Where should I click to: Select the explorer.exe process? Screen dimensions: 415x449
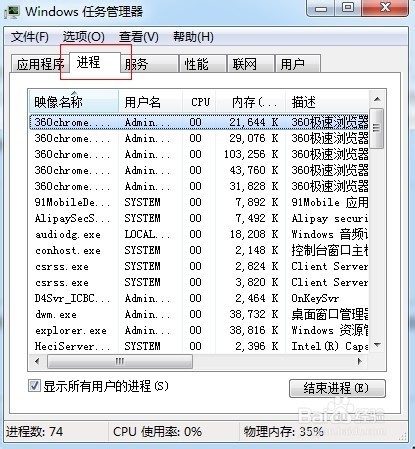[x=199, y=330]
